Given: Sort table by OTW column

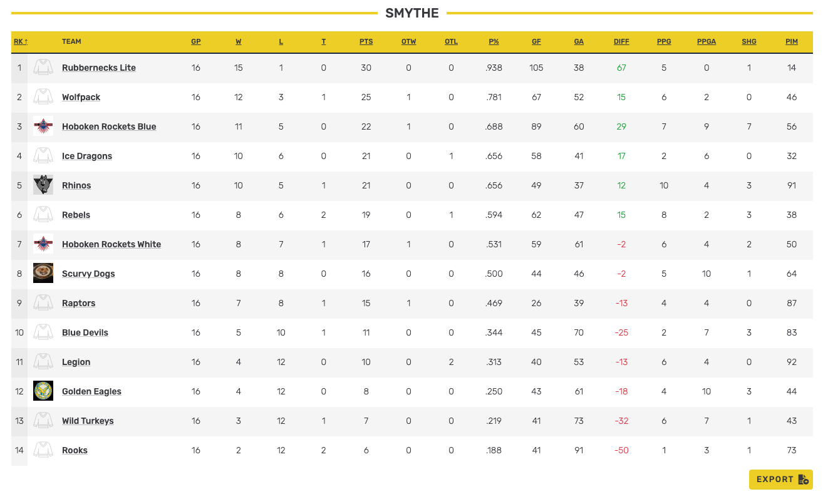Looking at the screenshot, I should point(408,42).
